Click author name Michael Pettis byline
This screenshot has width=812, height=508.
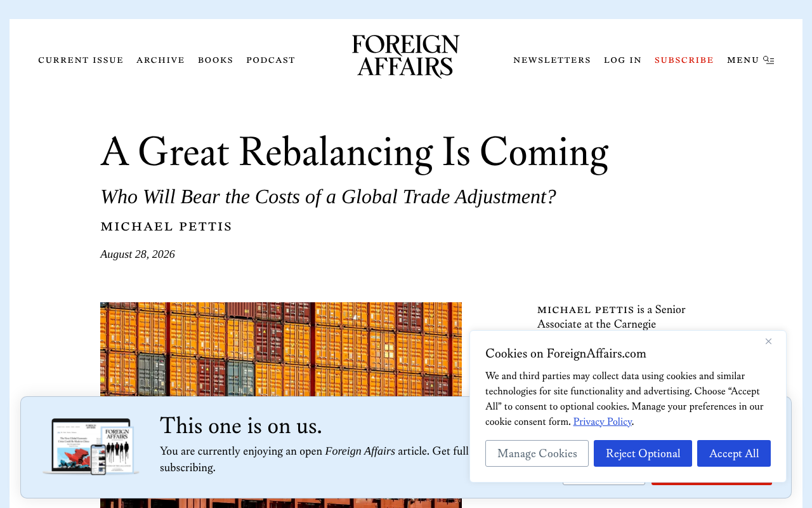pos(166,227)
